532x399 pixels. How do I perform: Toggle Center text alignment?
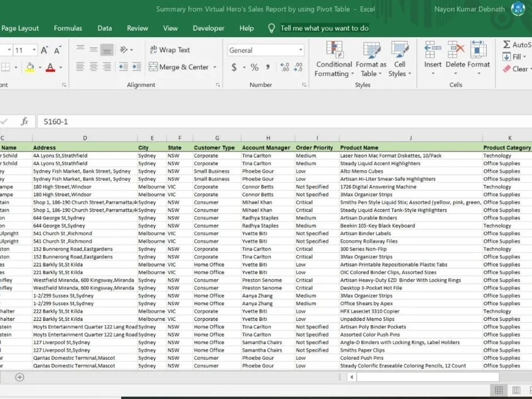point(93,66)
